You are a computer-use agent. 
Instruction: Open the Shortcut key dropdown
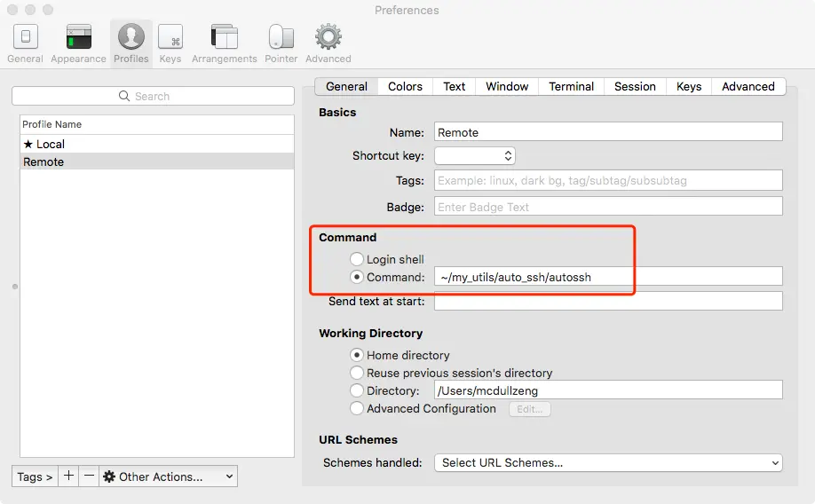475,156
